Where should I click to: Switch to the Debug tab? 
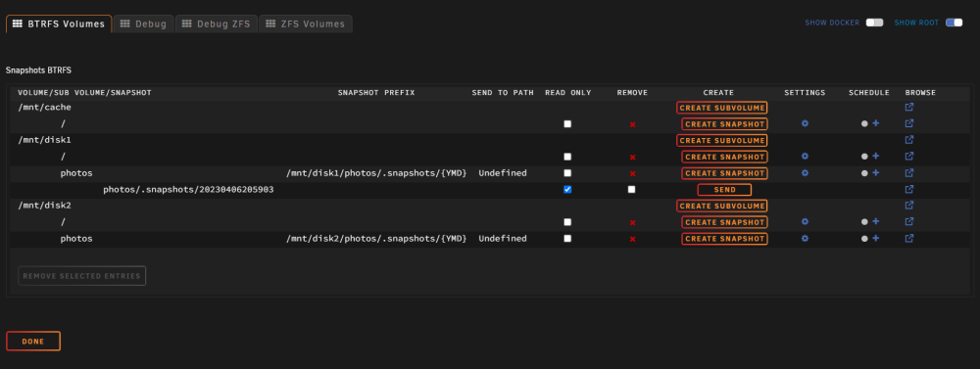pyautogui.click(x=144, y=23)
